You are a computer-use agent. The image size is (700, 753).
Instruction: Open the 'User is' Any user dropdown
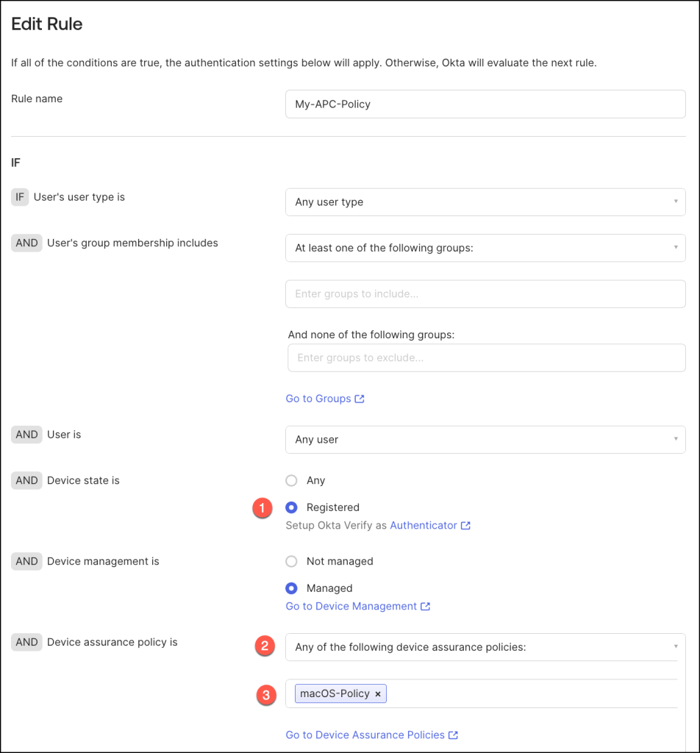(x=485, y=440)
